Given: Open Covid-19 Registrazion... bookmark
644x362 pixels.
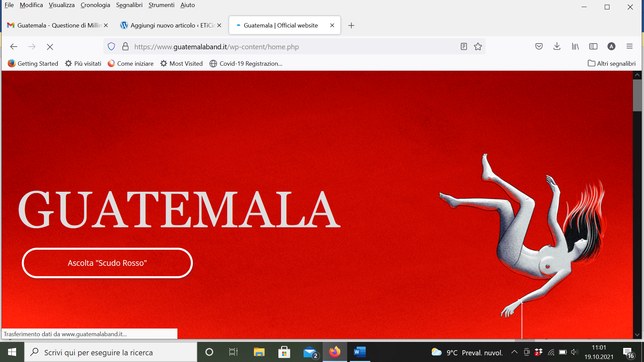Looking at the screenshot, I should pos(246,64).
